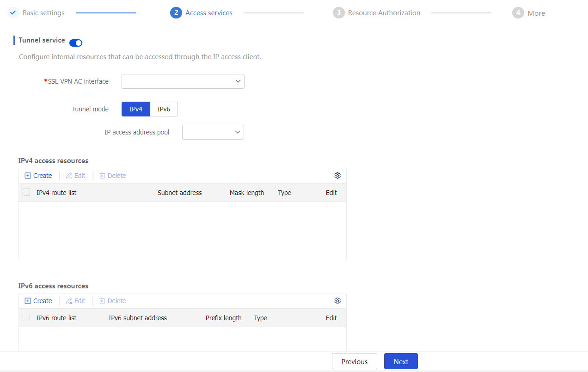Open the IP access address pool dropdown
Viewport: 588px width, 372px height.
pyautogui.click(x=213, y=132)
